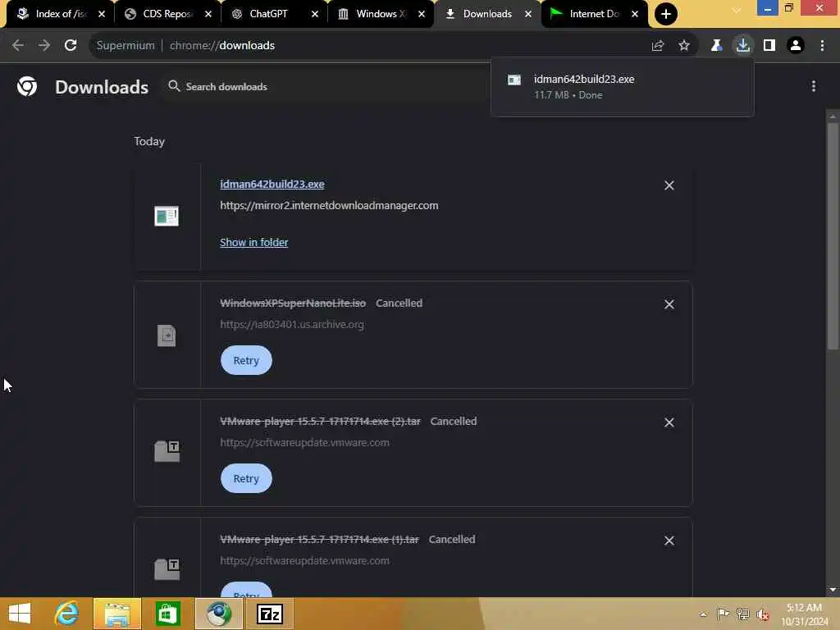Click the VMware-player (1).tar archive icon
The height and width of the screenshot is (630, 840).
coord(167,569)
